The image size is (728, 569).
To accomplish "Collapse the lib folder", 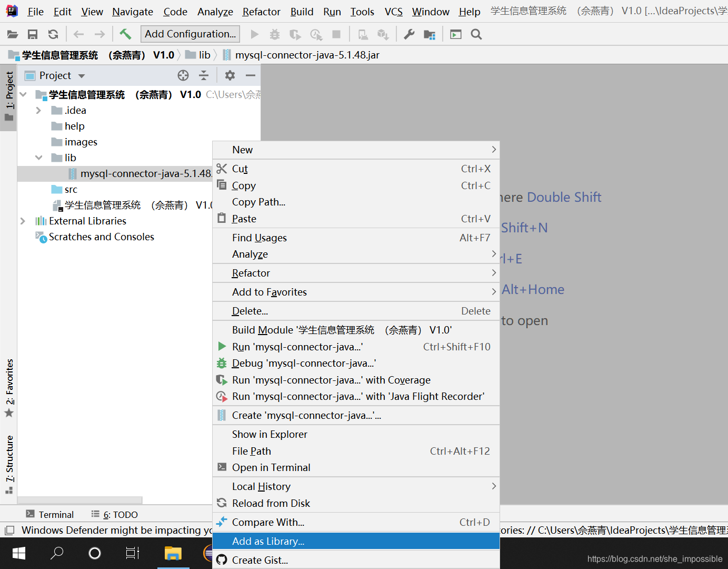I will [38, 158].
